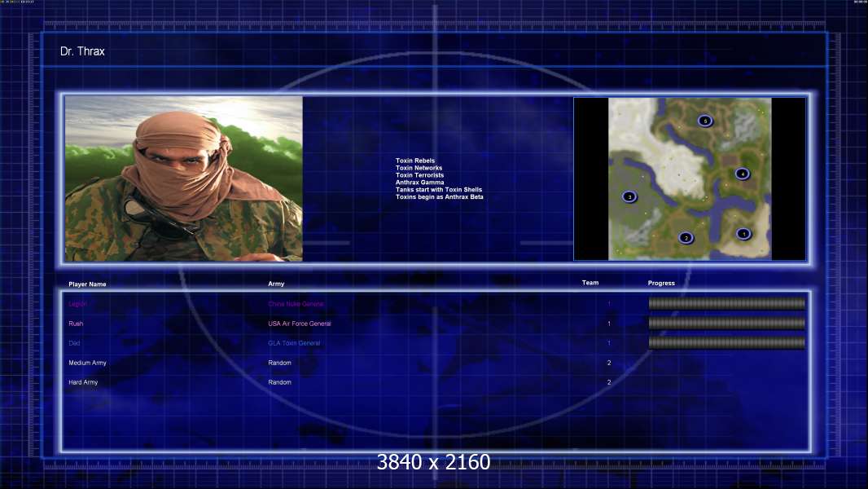Click the Dr. Thrax general portrait
The width and height of the screenshot is (868, 489).
184,178
